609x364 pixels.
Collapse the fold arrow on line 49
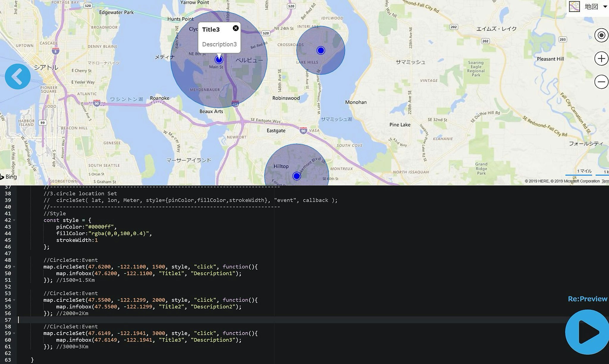(x=14, y=267)
